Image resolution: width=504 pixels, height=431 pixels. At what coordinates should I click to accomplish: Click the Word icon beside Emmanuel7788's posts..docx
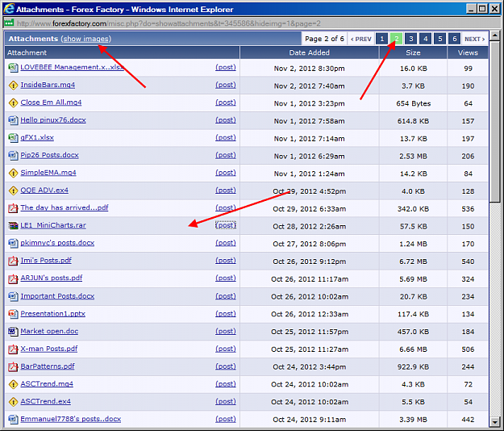click(13, 419)
